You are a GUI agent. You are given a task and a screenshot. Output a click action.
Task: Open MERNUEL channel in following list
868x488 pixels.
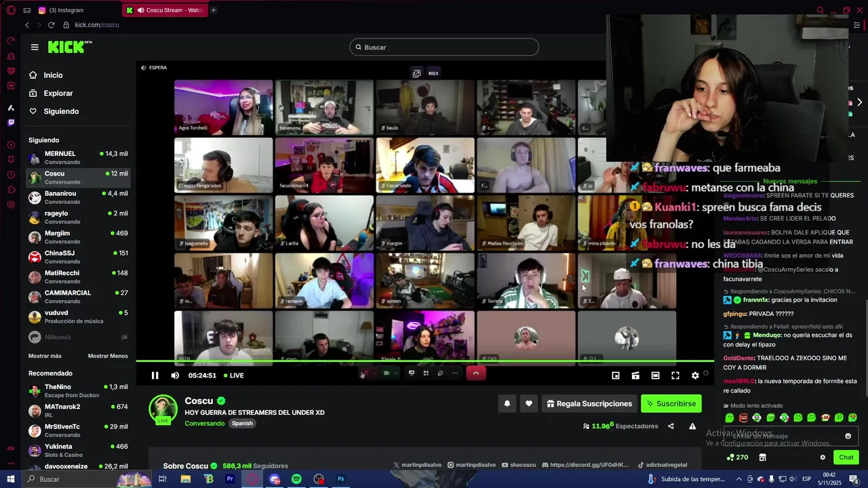[78, 157]
